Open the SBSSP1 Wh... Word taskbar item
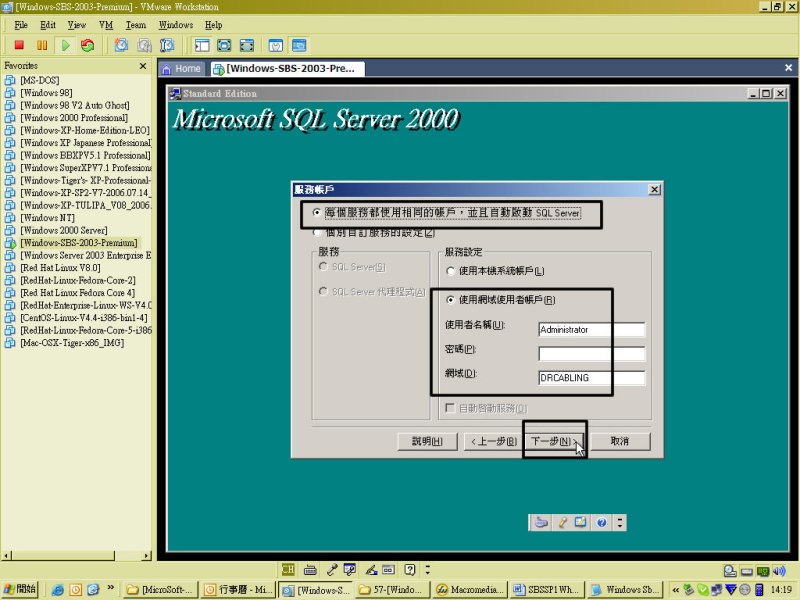 546,590
